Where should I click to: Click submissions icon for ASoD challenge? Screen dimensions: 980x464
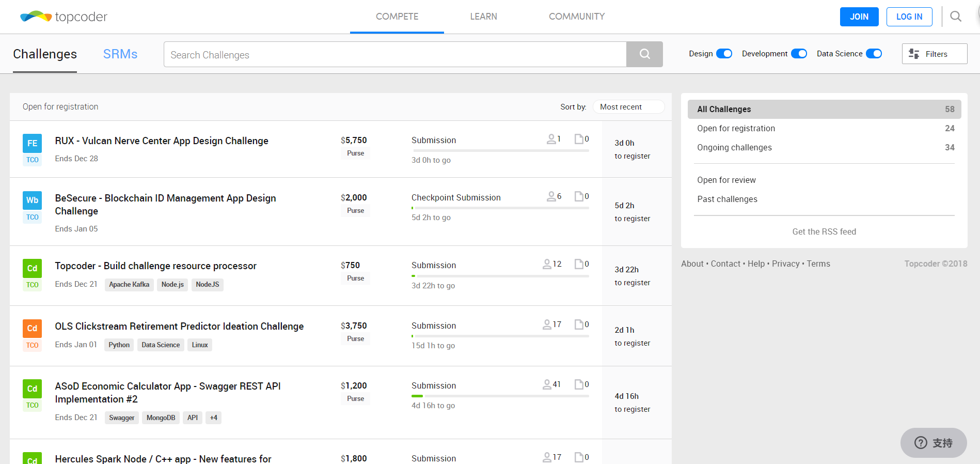click(x=579, y=384)
